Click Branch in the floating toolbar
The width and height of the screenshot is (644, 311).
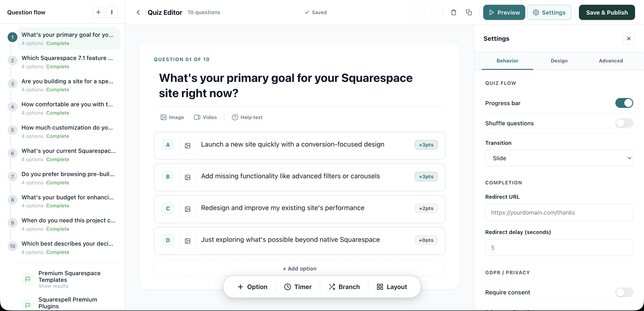pos(344,287)
